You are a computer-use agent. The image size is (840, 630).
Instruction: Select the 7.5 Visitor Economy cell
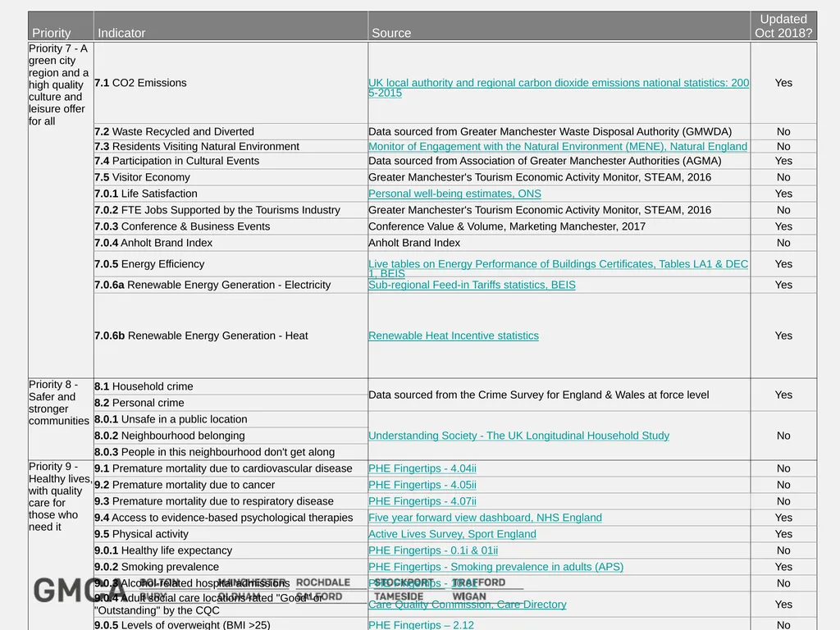pos(231,177)
